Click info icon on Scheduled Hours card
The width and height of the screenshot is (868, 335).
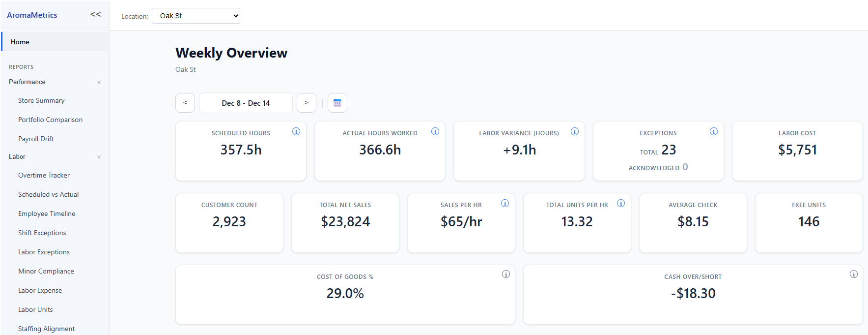tap(296, 131)
